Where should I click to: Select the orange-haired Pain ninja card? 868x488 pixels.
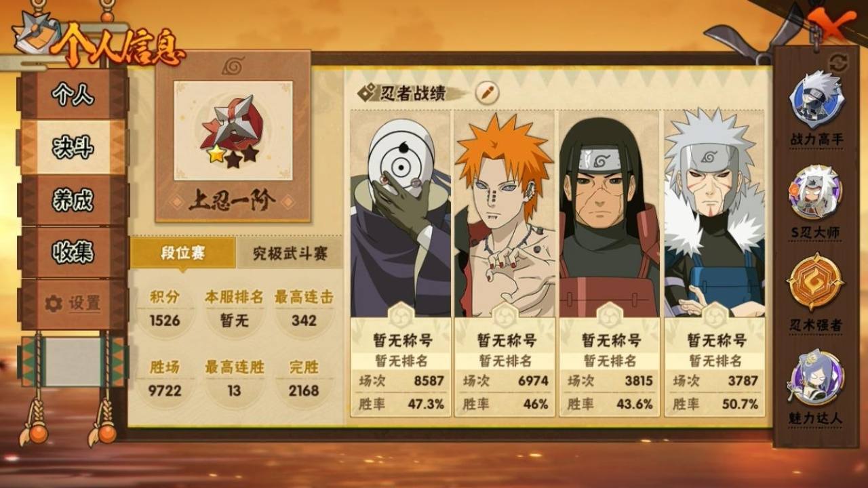click(505, 263)
